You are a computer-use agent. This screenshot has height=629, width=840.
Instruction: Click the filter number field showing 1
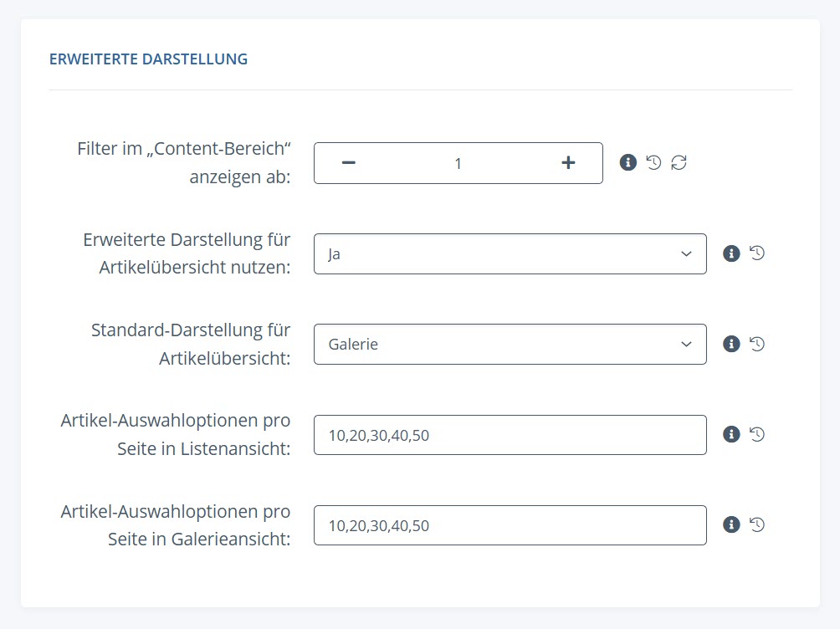458,163
